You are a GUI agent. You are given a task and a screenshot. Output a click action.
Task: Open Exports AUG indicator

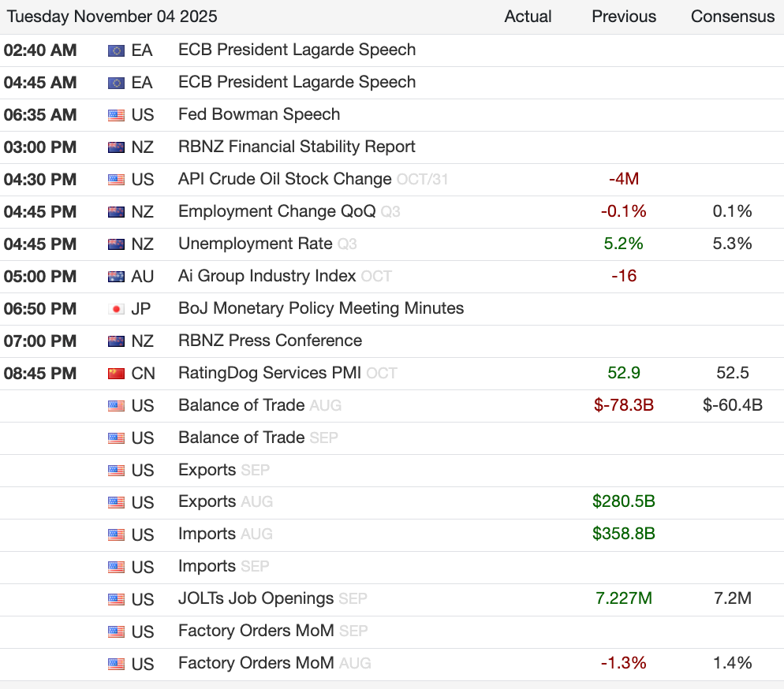207,501
